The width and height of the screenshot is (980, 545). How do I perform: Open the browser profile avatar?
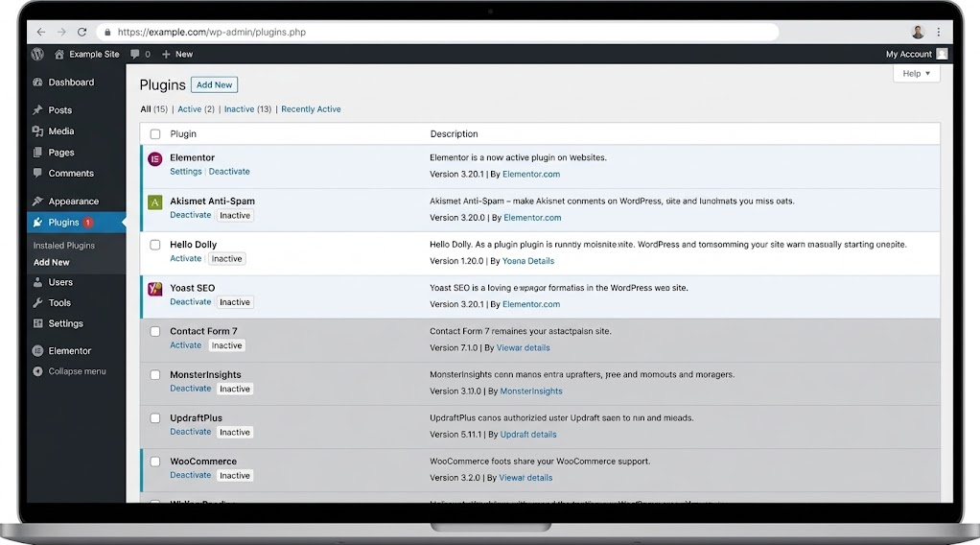pyautogui.click(x=918, y=32)
